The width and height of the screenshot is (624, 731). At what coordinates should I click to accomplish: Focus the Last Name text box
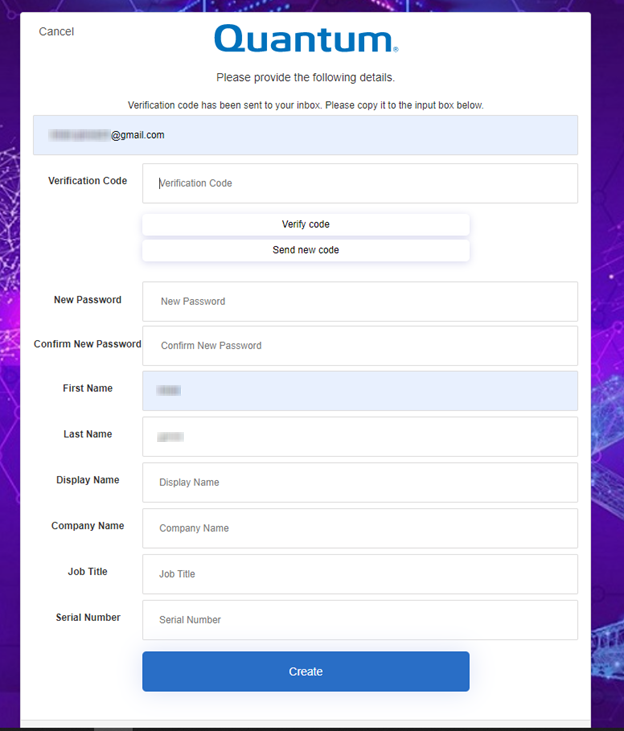click(x=360, y=437)
